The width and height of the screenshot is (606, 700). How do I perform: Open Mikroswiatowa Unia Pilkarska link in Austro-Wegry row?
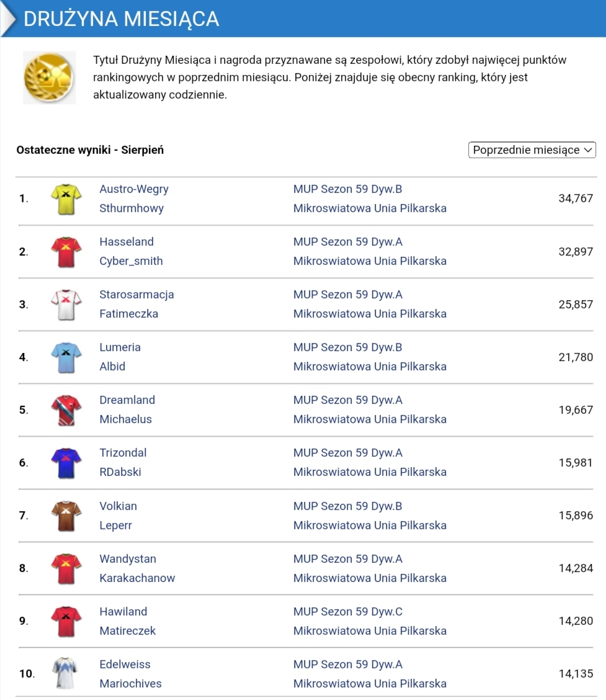click(370, 209)
